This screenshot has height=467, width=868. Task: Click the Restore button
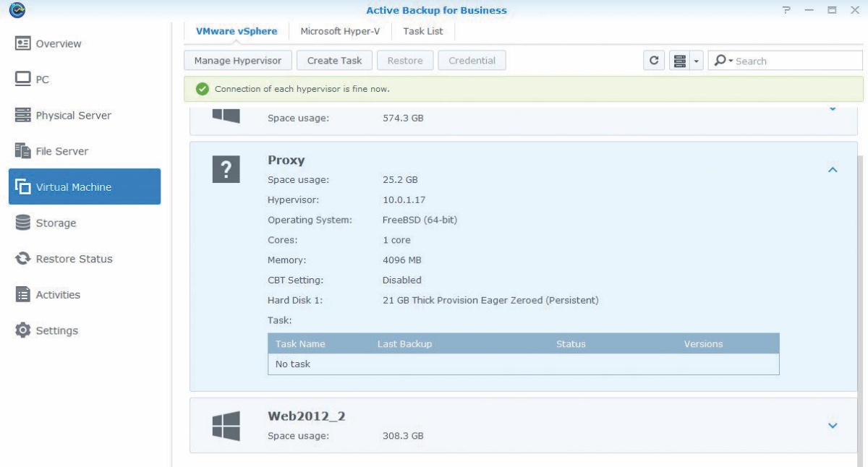(x=405, y=61)
